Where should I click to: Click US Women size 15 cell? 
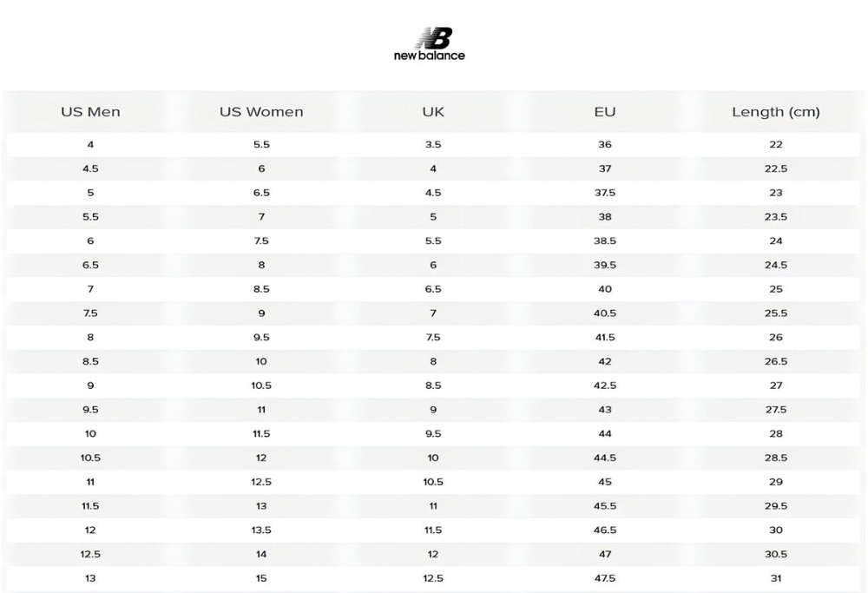click(x=261, y=578)
